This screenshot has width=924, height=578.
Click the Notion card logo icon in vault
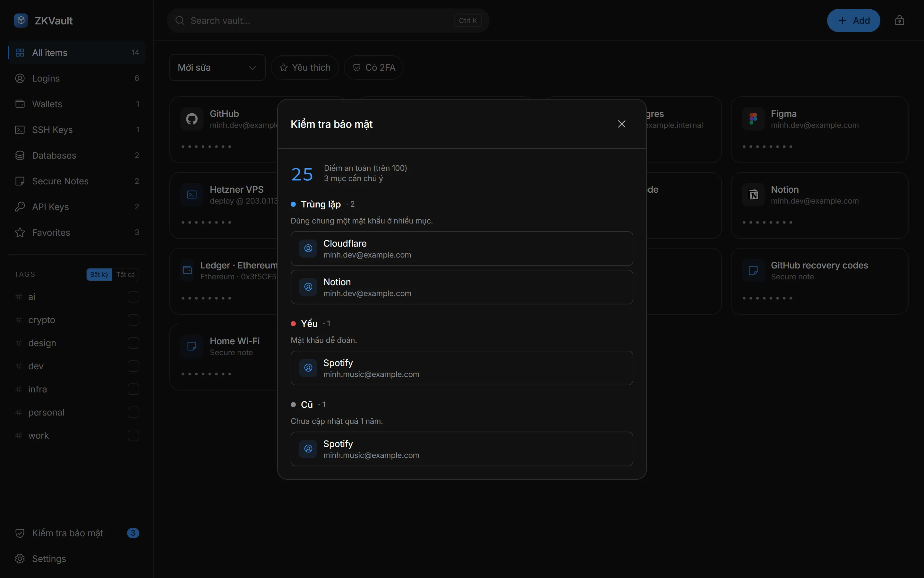pos(753,195)
